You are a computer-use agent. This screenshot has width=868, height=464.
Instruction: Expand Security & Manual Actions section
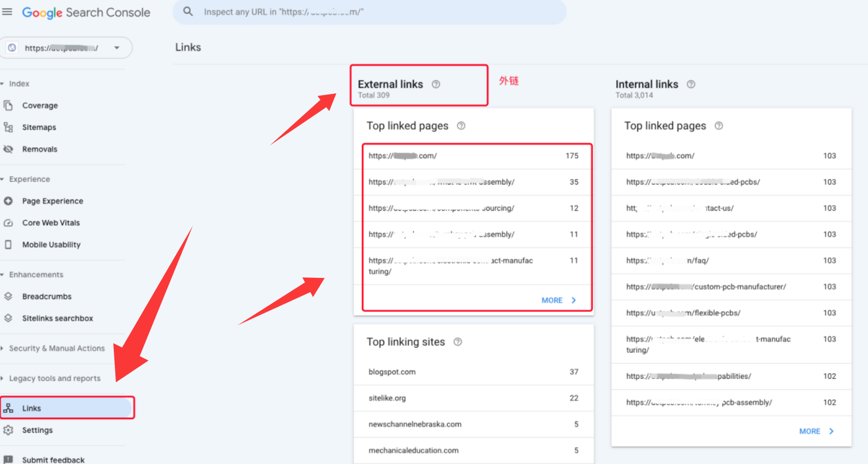[x=3, y=348]
